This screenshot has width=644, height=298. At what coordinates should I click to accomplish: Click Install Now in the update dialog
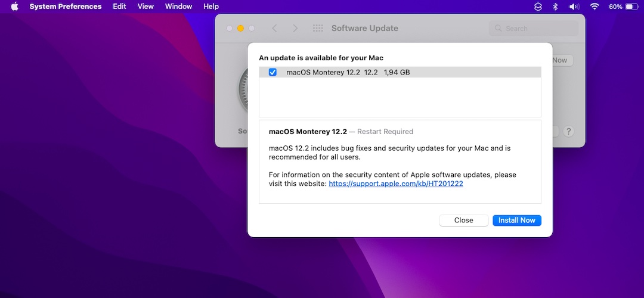click(x=516, y=221)
